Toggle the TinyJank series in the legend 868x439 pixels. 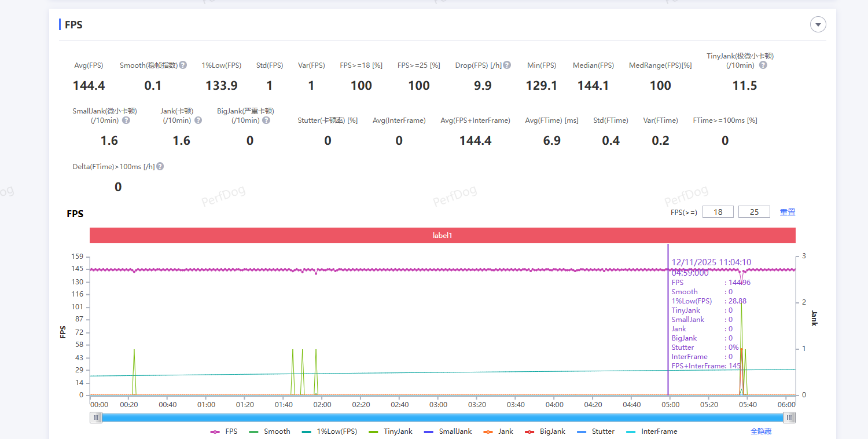point(391,431)
